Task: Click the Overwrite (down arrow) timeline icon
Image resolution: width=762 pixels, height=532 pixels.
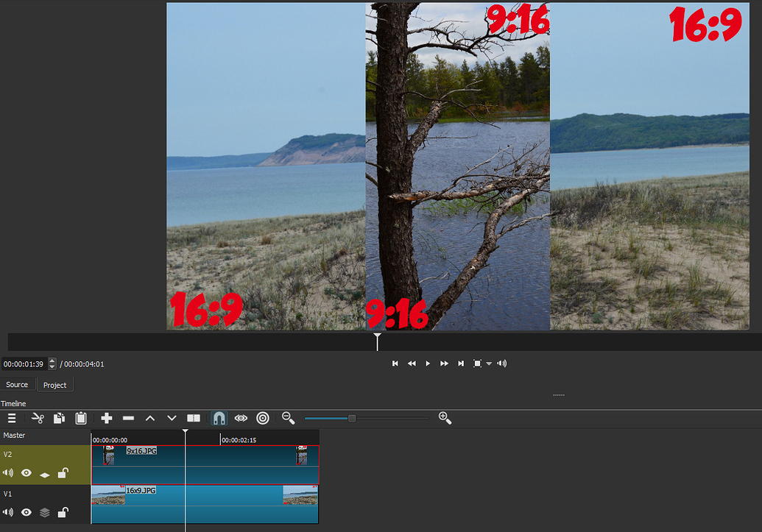Action: [x=172, y=418]
